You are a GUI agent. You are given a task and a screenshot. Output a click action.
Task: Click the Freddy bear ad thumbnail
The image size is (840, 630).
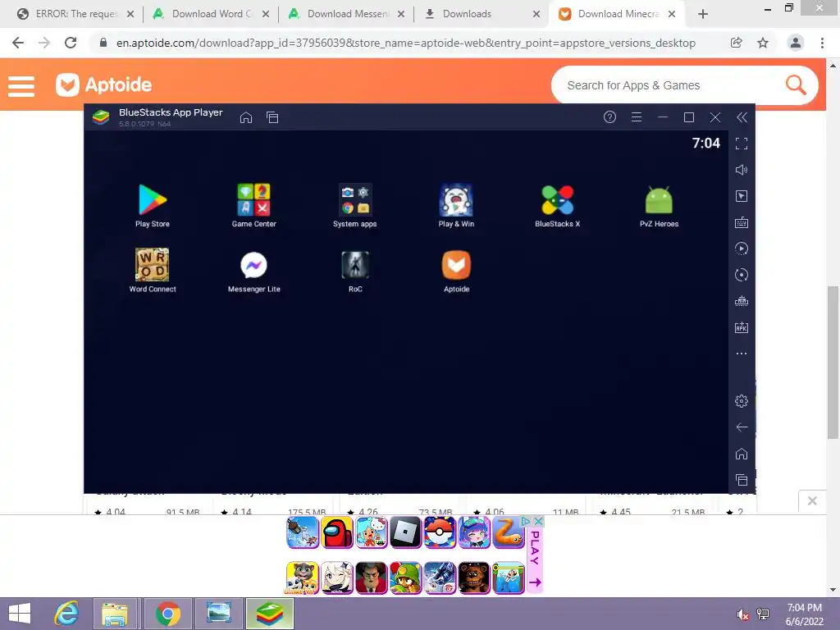pos(474,578)
